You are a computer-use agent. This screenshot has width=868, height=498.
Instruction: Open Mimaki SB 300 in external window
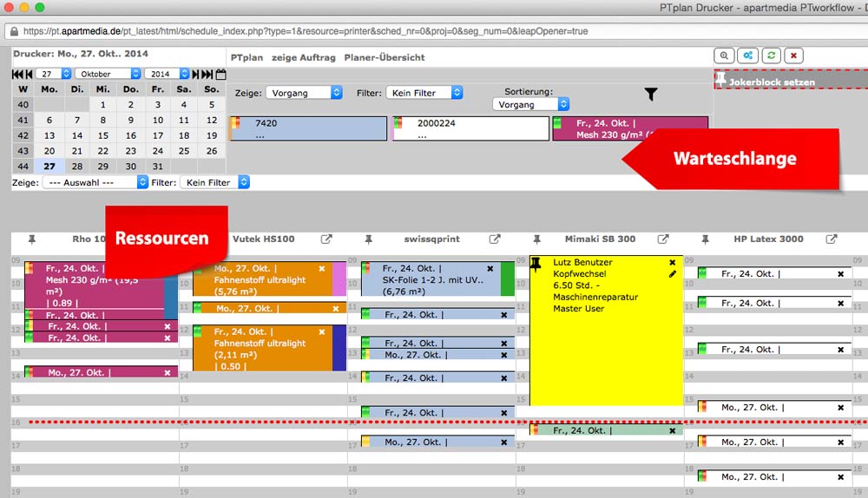(x=663, y=239)
